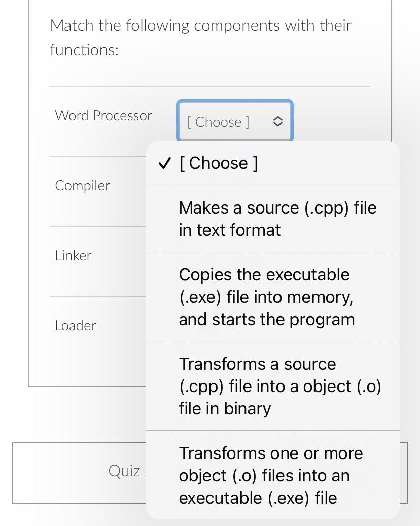420x526 pixels.
Task: Click the up-down chevron on the Word Processor dropdown
Action: point(278,121)
